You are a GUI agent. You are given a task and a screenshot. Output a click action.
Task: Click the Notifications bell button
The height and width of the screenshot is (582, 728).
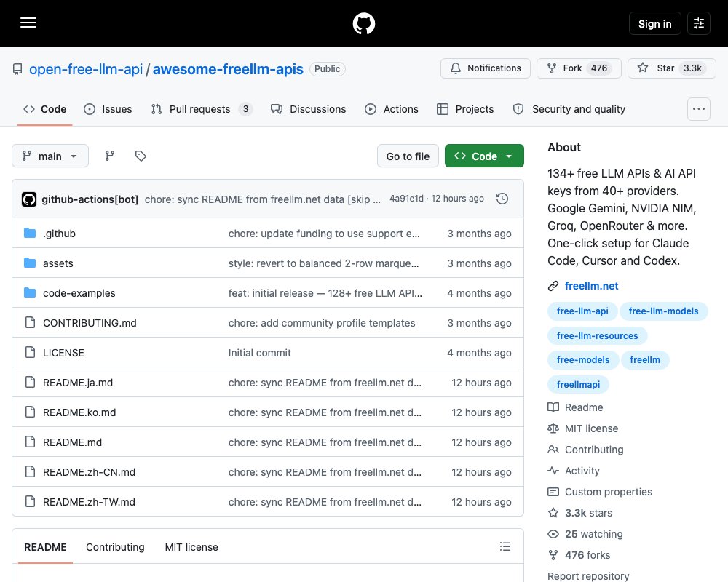tap(485, 68)
